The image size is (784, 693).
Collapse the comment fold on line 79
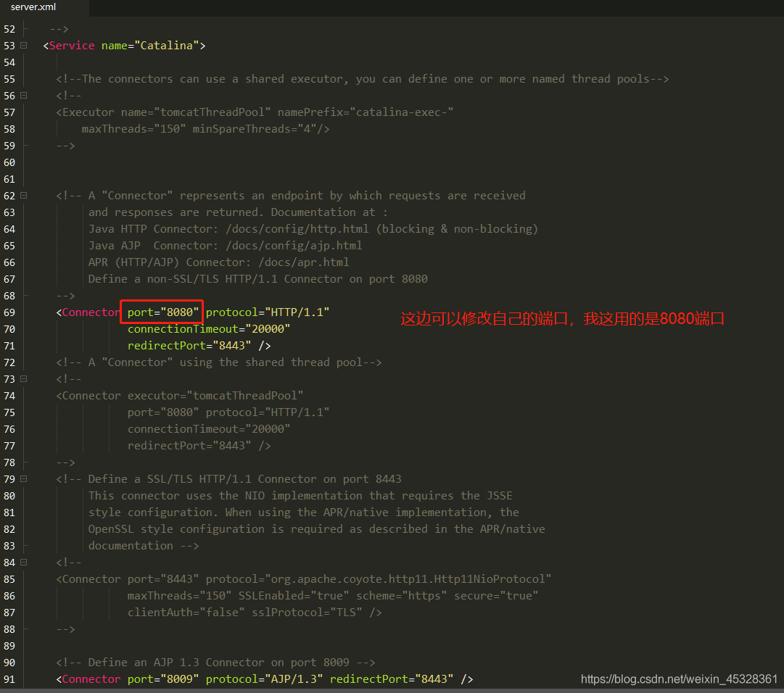(x=23, y=478)
